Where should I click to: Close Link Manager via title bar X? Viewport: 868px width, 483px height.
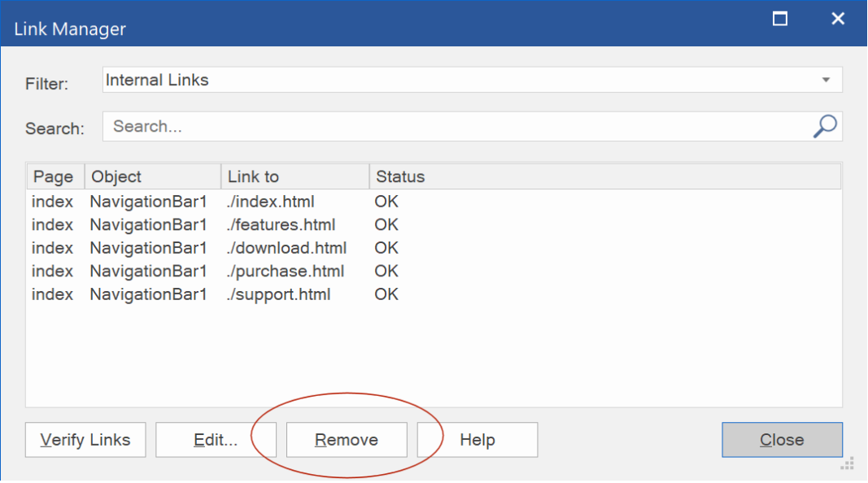coord(838,19)
